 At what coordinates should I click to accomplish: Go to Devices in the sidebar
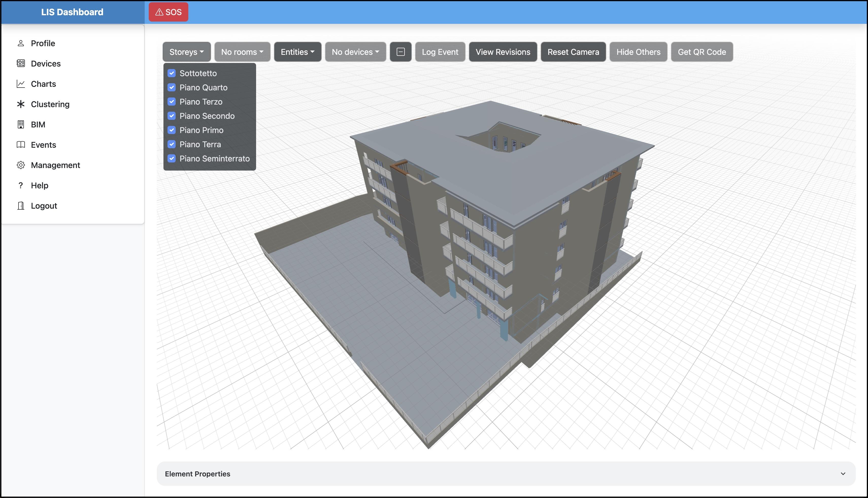(45, 63)
